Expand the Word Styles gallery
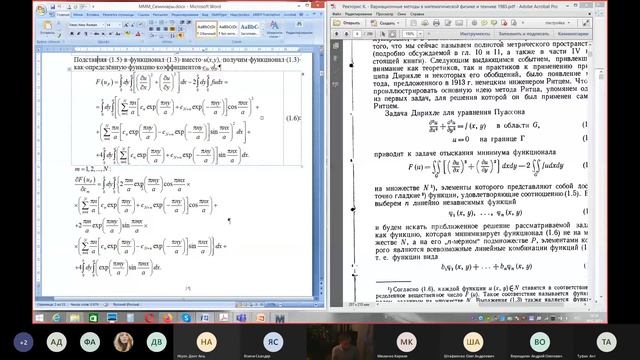640x360 pixels. pos(262,35)
